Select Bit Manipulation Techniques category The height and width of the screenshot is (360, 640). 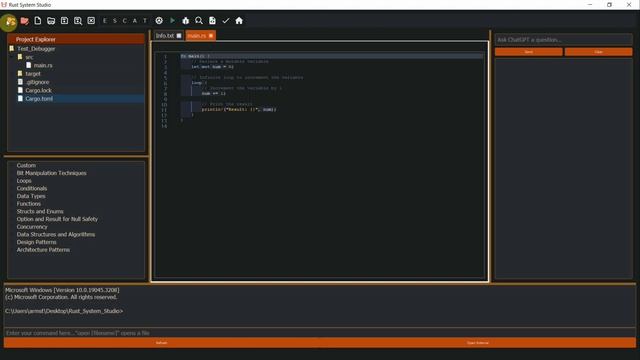click(51, 173)
